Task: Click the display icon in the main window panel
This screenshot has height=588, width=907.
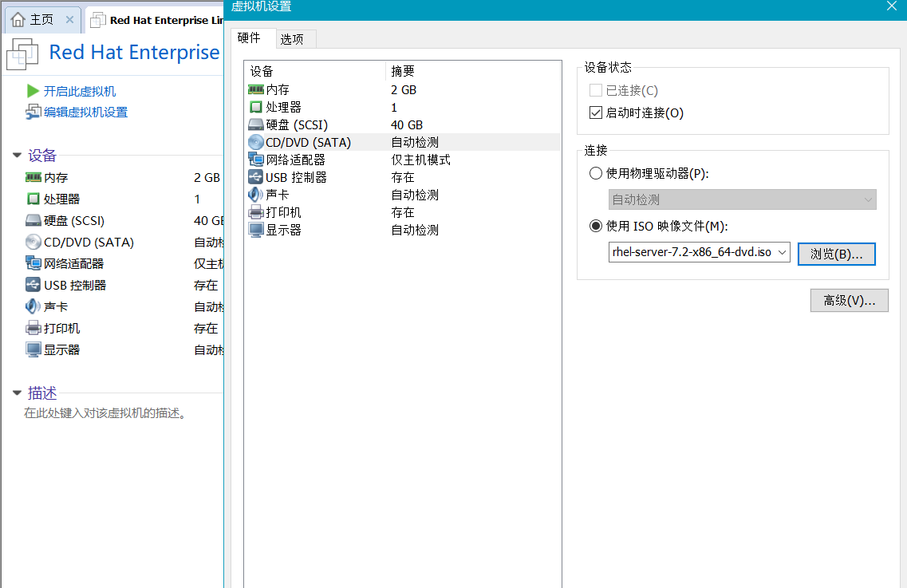Action: 34,349
